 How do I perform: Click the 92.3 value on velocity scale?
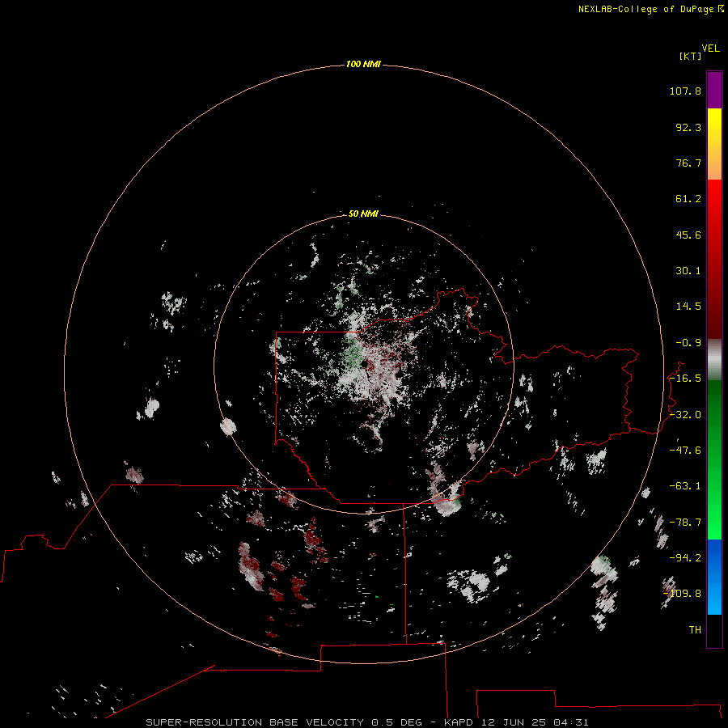coord(688,127)
